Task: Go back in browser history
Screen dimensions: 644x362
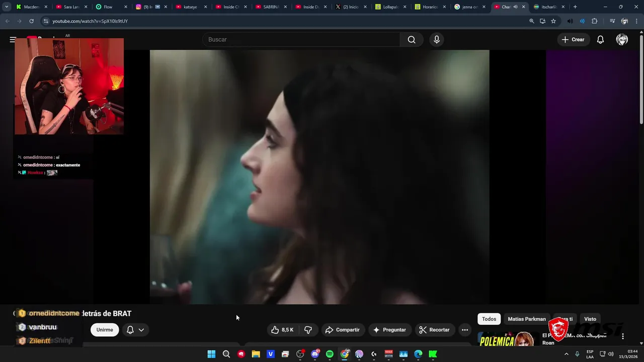Action: point(8,21)
